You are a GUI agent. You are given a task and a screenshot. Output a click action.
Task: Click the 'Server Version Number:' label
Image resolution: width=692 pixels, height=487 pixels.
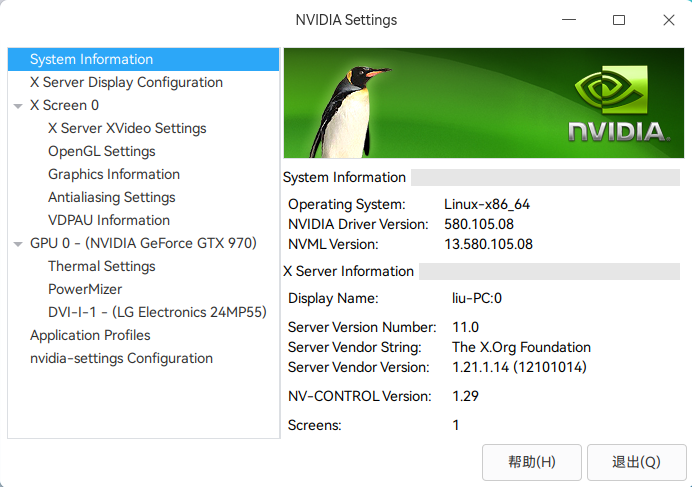point(362,327)
